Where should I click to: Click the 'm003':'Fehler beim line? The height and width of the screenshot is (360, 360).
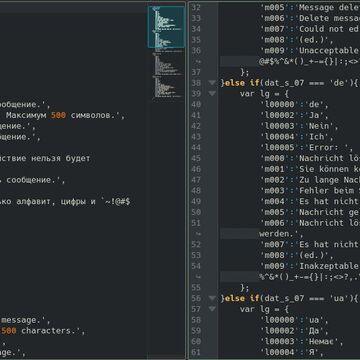click(310, 191)
